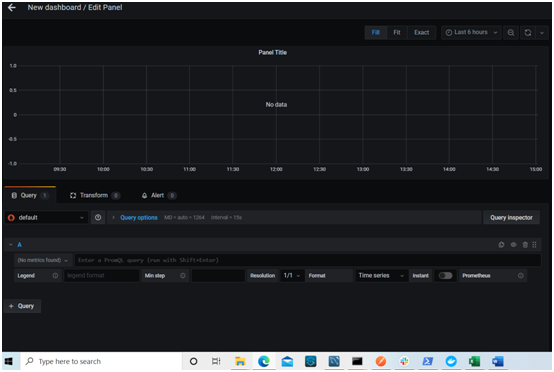Add a new query with + Query
Image resolution: width=554 pixels, height=372 pixels.
pyautogui.click(x=22, y=306)
